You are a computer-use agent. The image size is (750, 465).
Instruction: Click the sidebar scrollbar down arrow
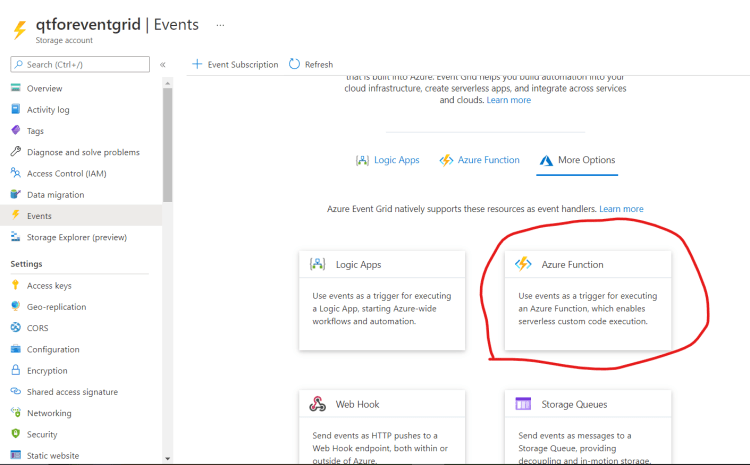tap(167, 458)
